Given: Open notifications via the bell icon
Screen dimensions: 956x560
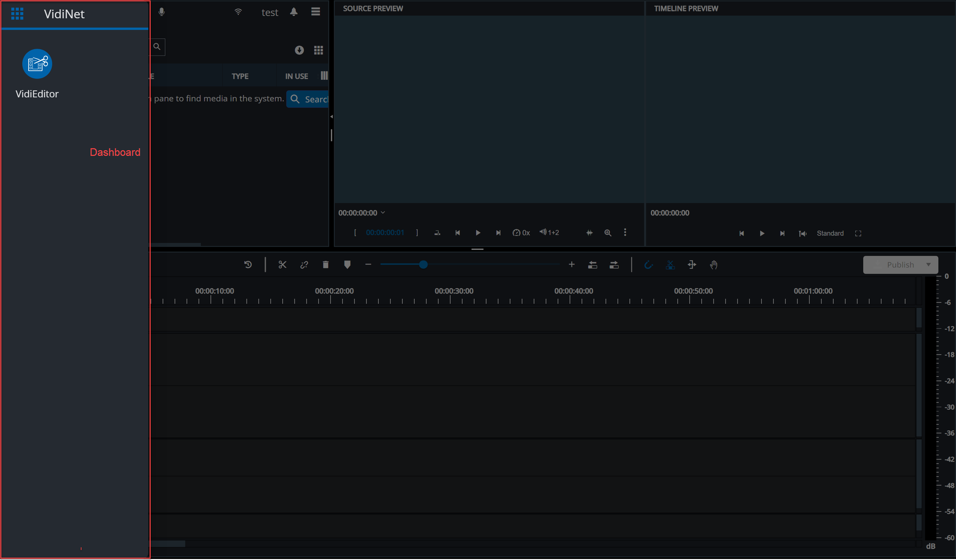Looking at the screenshot, I should [x=294, y=12].
